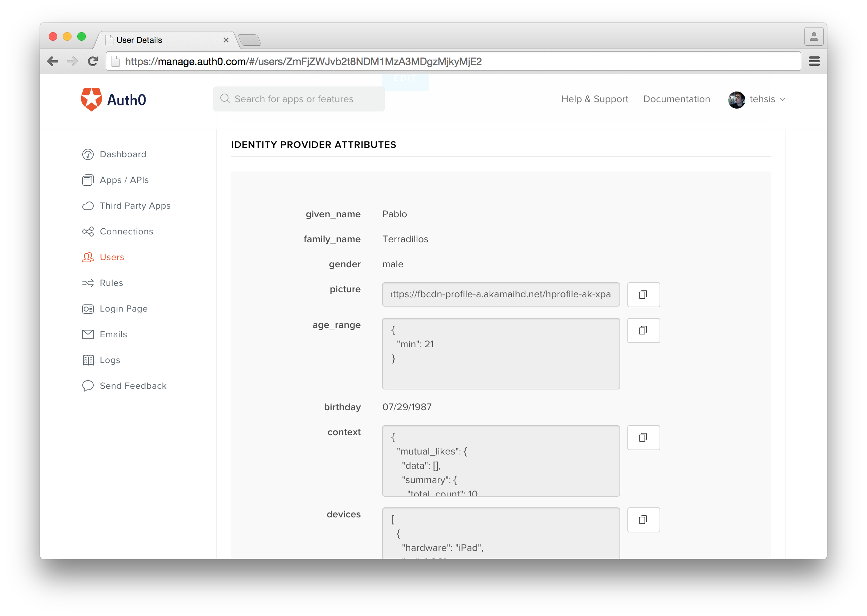
Task: Click the Dashboard gauge icon in sidebar
Action: click(88, 154)
